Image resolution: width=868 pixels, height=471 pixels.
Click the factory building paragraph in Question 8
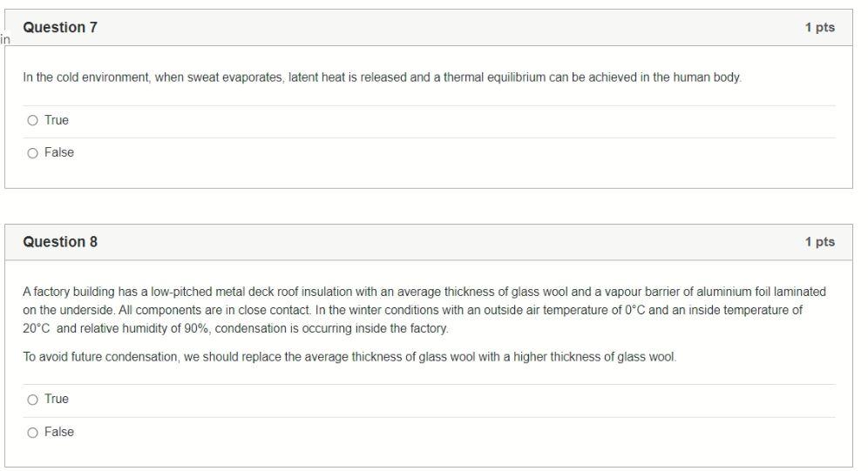424,310
